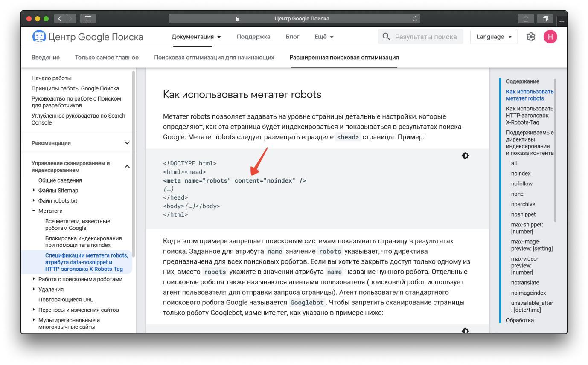The image size is (588, 365).
Task: Open Повторяющиеся URL sidebar link
Action: [66, 300]
